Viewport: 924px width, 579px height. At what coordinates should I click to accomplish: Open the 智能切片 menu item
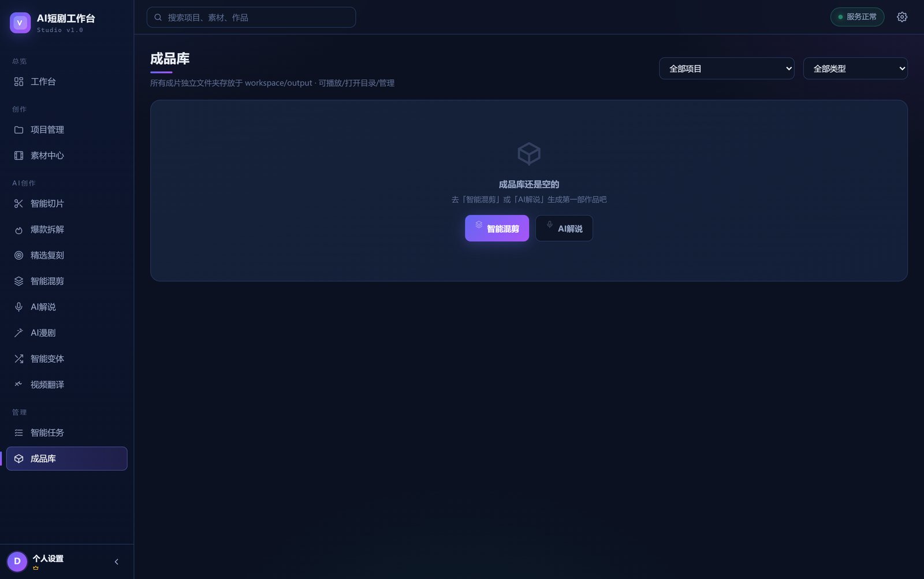(66, 203)
